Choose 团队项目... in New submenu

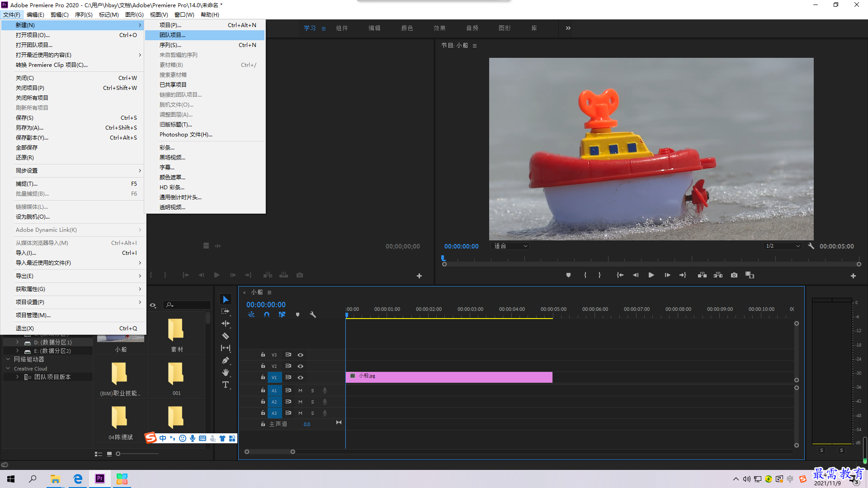pos(205,35)
